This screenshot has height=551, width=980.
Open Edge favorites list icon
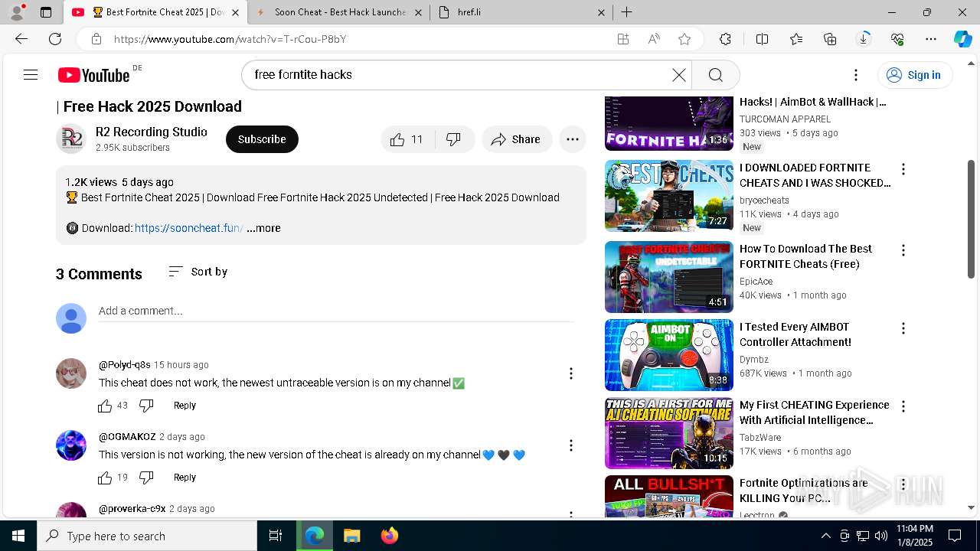click(x=796, y=39)
